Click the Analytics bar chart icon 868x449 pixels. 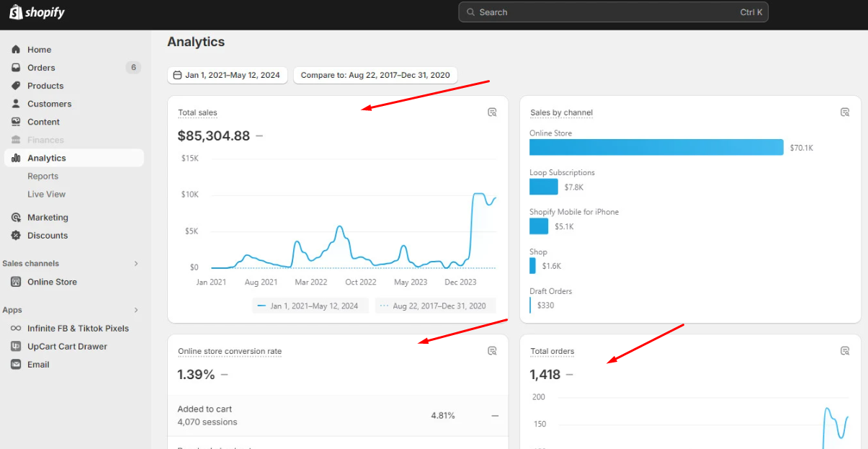coord(16,158)
